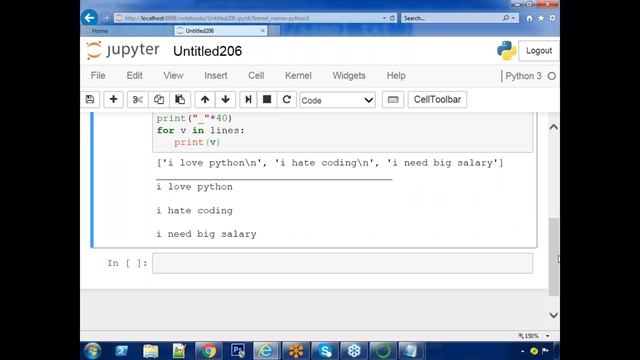Open the Windows Start orb

pos(93,351)
